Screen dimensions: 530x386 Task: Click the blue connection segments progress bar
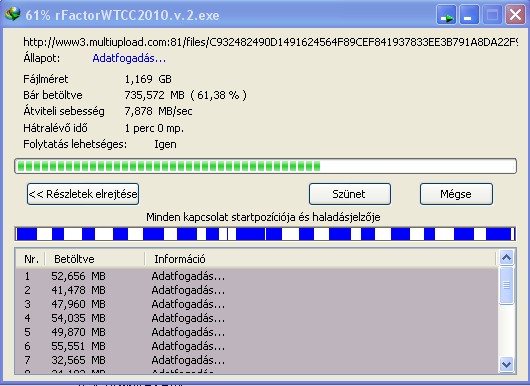(265, 234)
